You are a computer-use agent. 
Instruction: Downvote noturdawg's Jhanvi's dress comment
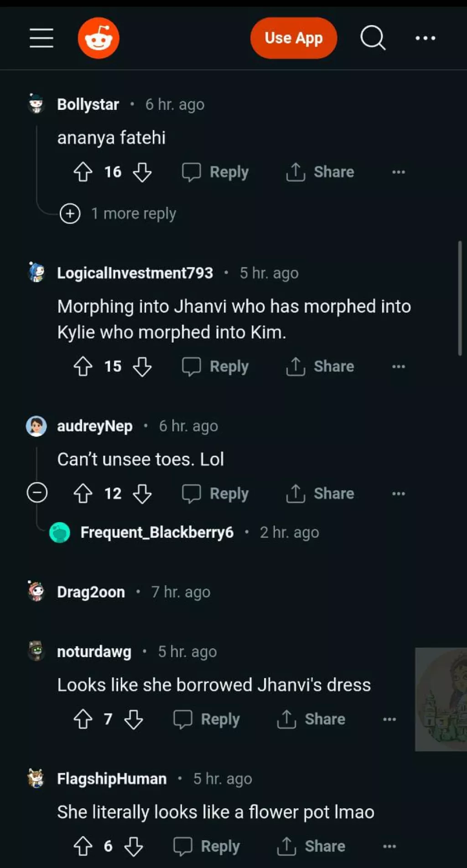click(134, 719)
